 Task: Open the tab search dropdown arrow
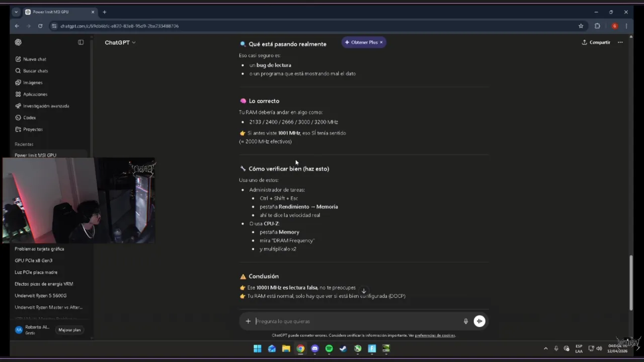[x=16, y=12]
